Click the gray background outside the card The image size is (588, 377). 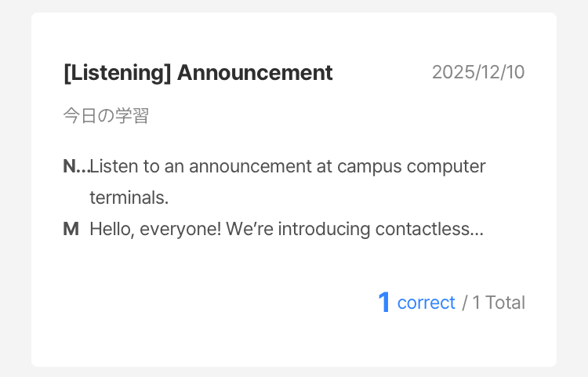pyautogui.click(x=16, y=188)
